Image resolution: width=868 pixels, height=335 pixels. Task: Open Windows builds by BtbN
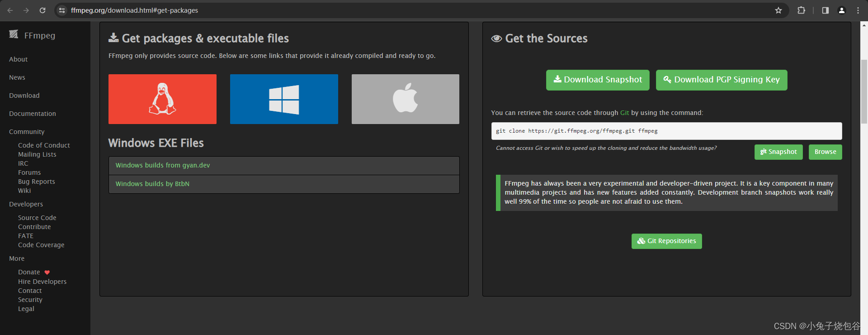pos(152,184)
